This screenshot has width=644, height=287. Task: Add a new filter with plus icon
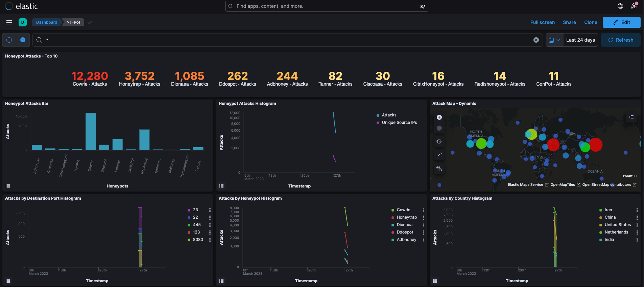[x=23, y=40]
